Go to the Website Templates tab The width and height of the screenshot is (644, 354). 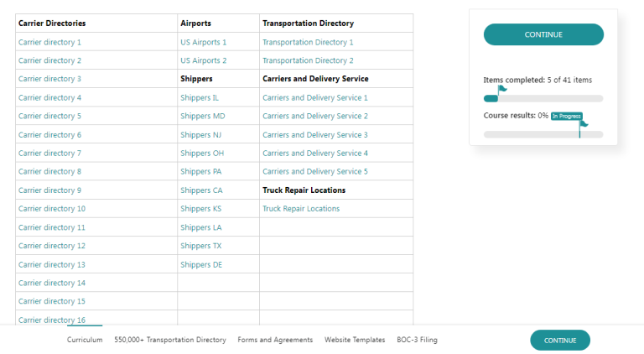[355, 340]
